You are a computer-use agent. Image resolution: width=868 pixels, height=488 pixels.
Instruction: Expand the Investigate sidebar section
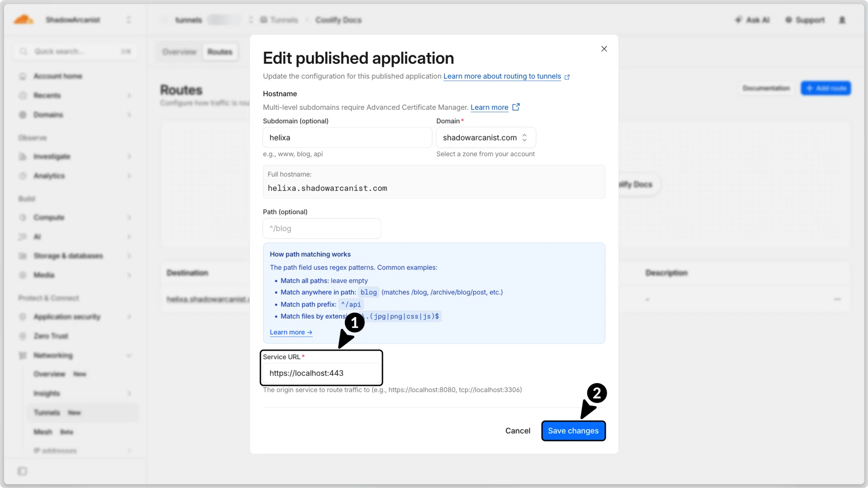click(x=129, y=156)
